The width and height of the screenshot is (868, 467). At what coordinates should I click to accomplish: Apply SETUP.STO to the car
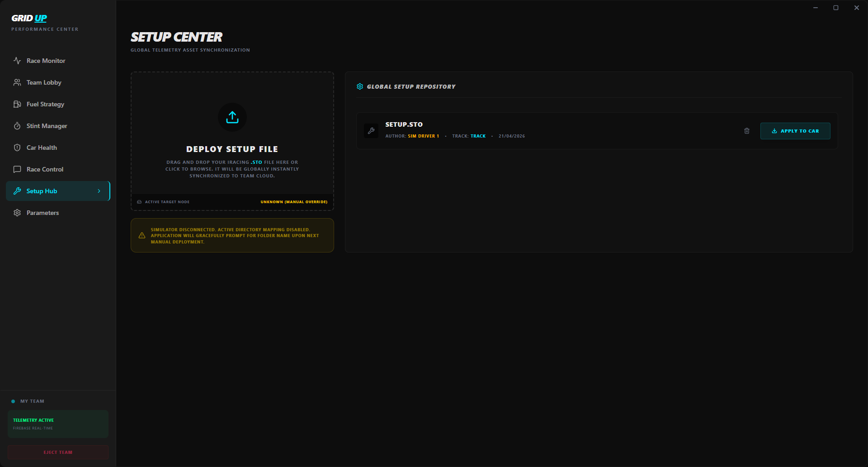(x=795, y=131)
